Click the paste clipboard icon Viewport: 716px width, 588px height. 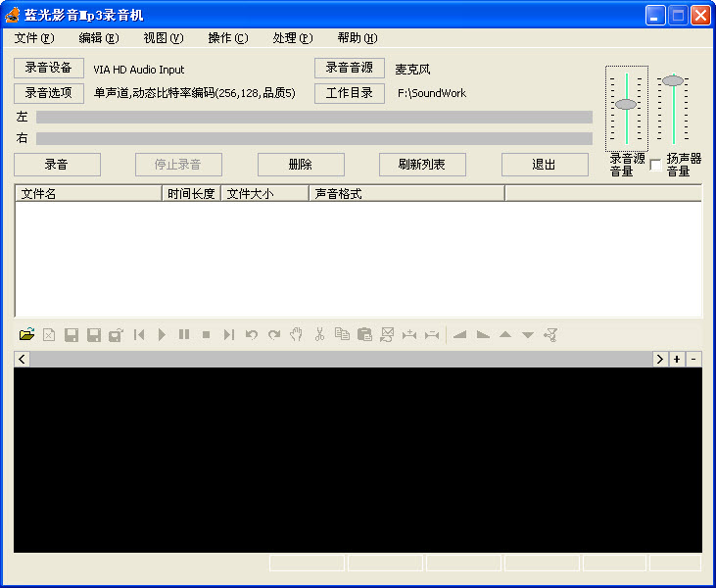[x=364, y=334]
